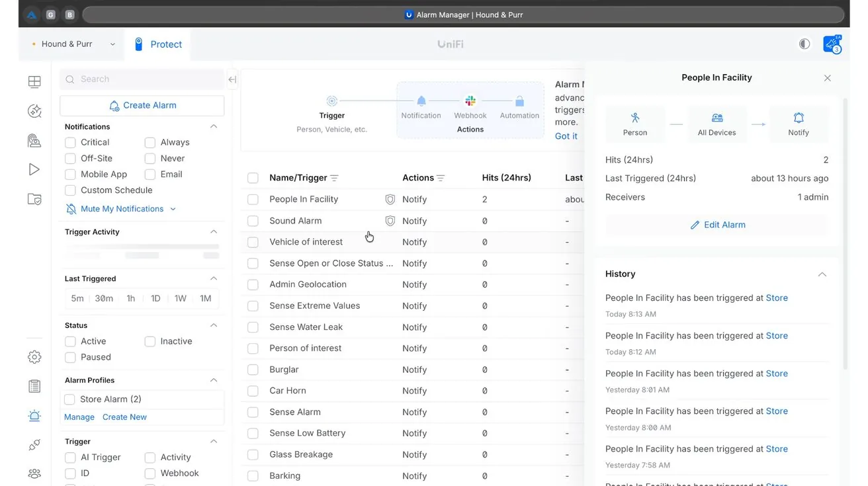The width and height of the screenshot is (868, 486).
Task: Open the playback play icon in sidebar
Action: 34,170
